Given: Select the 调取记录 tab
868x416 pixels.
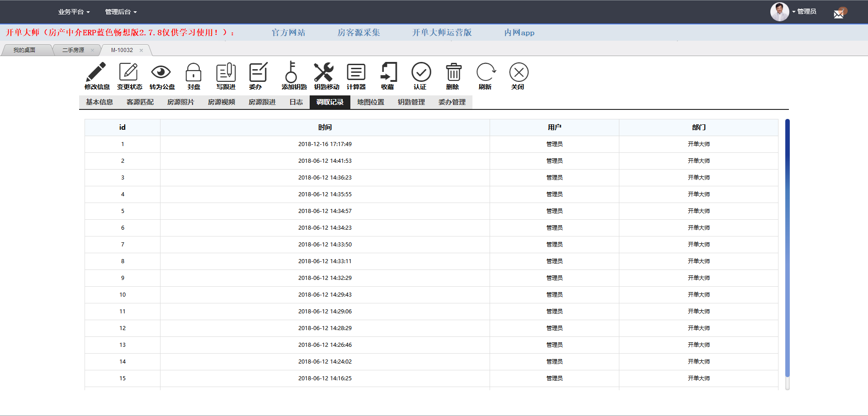Looking at the screenshot, I should point(330,102).
